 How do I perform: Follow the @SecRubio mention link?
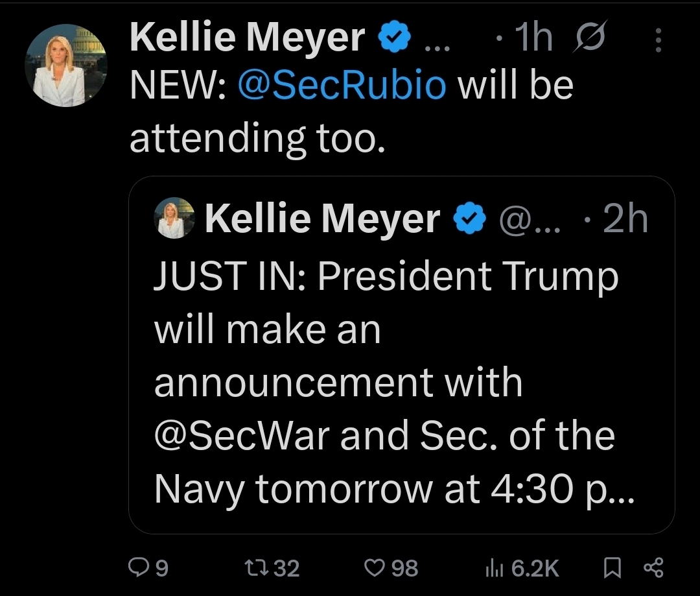coord(342,86)
